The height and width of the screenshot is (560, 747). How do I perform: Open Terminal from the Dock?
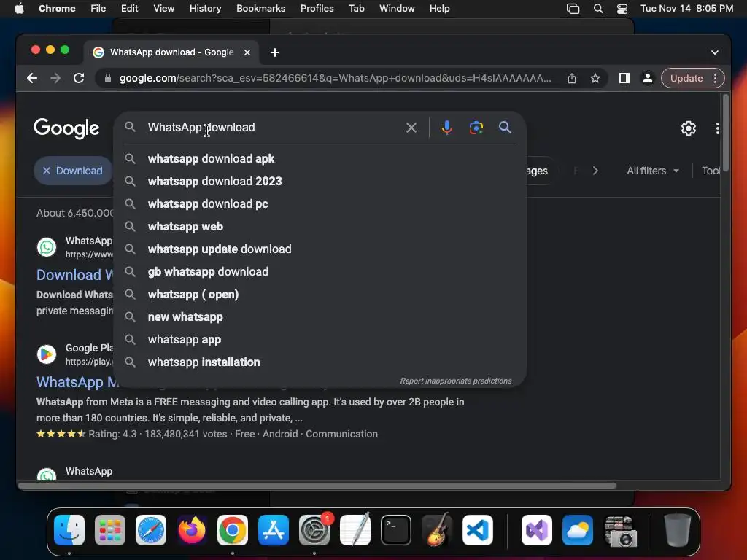[x=396, y=530]
